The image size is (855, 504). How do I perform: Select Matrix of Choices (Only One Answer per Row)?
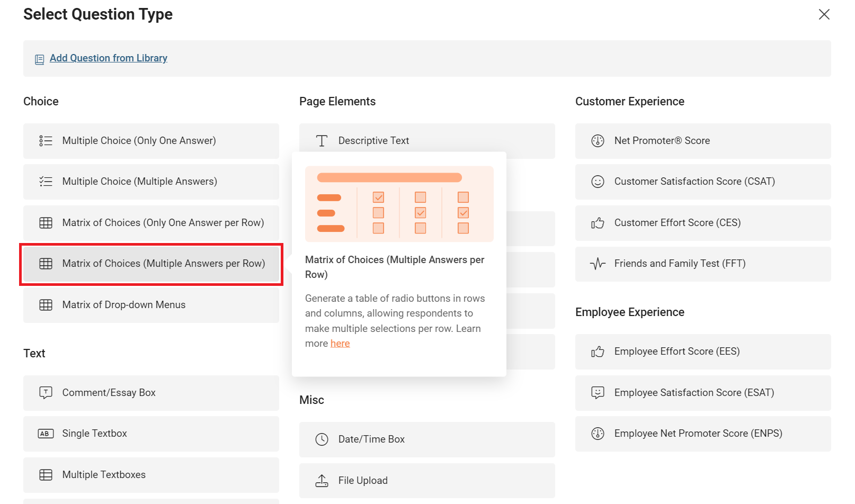click(151, 223)
